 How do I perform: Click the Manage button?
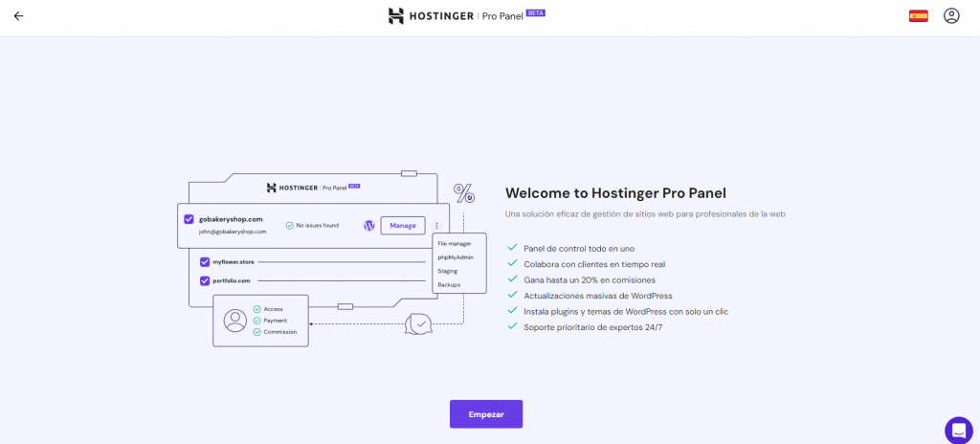403,226
